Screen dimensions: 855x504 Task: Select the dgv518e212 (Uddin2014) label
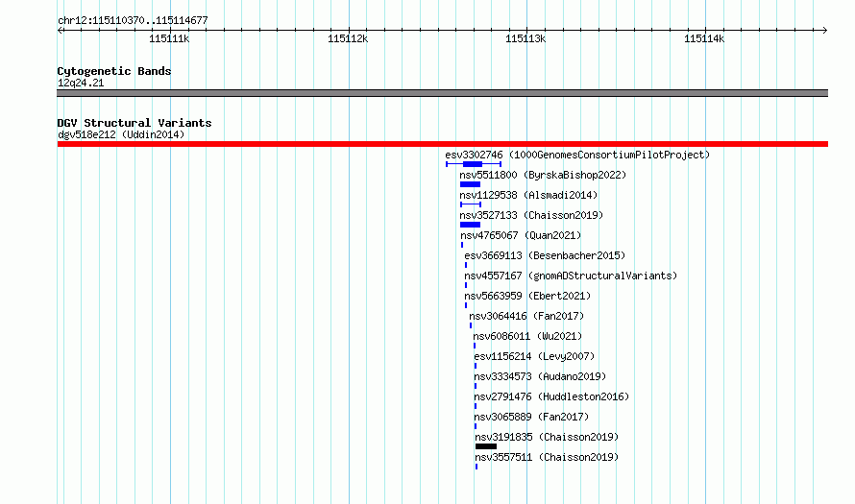121,134
